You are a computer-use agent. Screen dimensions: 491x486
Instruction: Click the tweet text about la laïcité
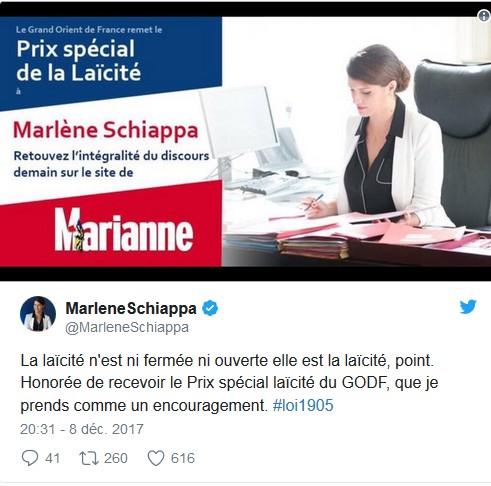coord(229,383)
